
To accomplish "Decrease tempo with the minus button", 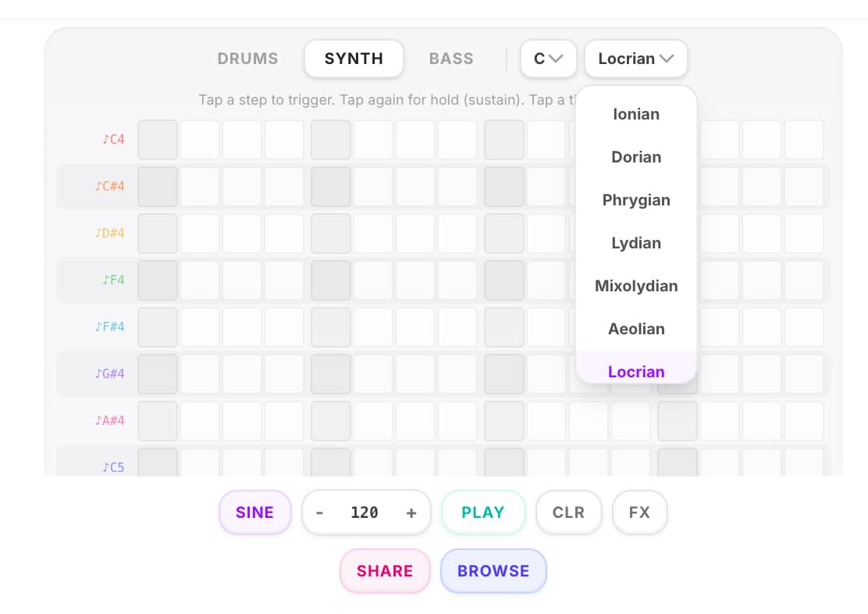I will (320, 512).
